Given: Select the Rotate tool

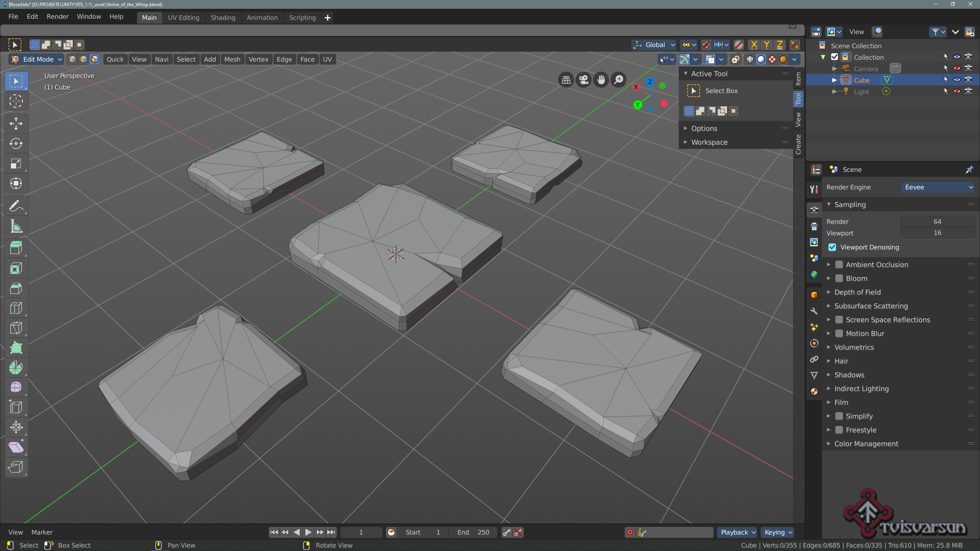Looking at the screenshot, I should (x=16, y=143).
